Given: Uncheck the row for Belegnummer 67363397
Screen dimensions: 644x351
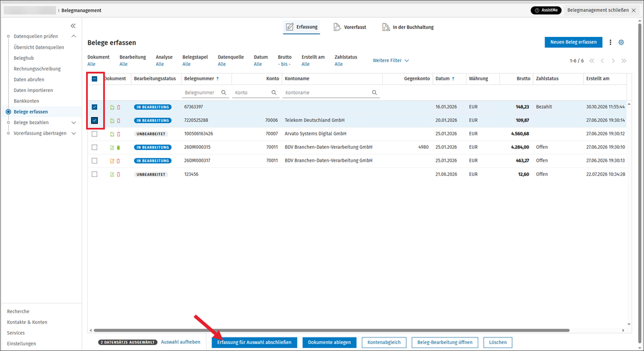Looking at the screenshot, I should [x=94, y=107].
